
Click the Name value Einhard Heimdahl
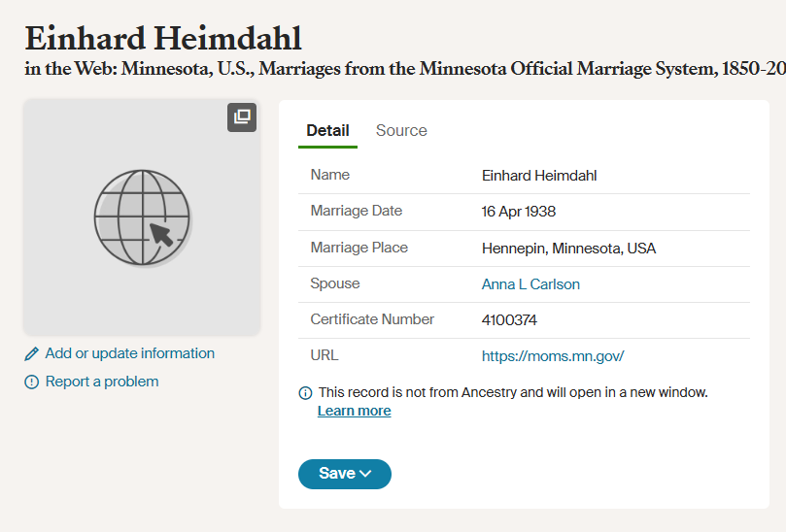click(539, 176)
